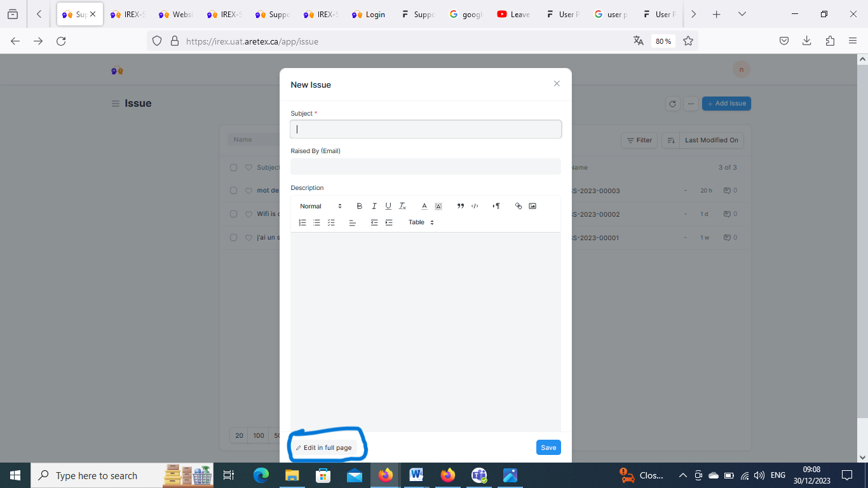Screen dimensions: 868x488
Task: Open a new browser tab
Action: (x=717, y=14)
